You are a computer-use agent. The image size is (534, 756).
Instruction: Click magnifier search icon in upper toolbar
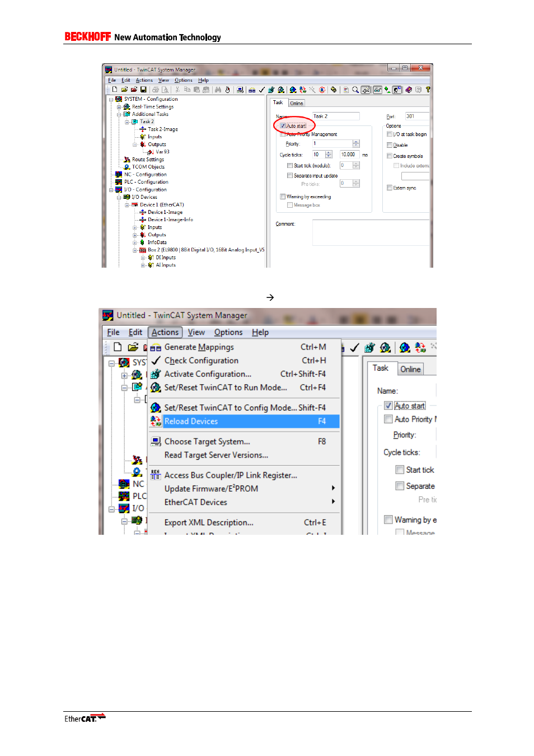pos(355,90)
